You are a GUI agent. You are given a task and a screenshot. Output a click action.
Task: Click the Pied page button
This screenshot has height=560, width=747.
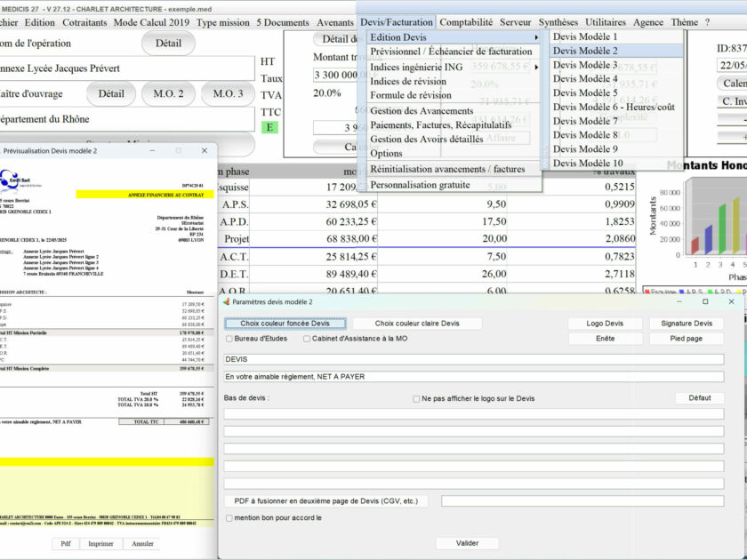tap(687, 339)
